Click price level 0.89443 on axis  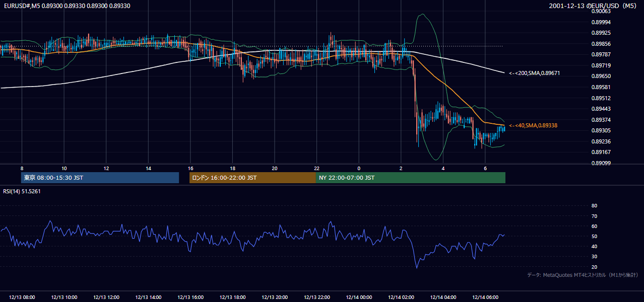(601, 109)
